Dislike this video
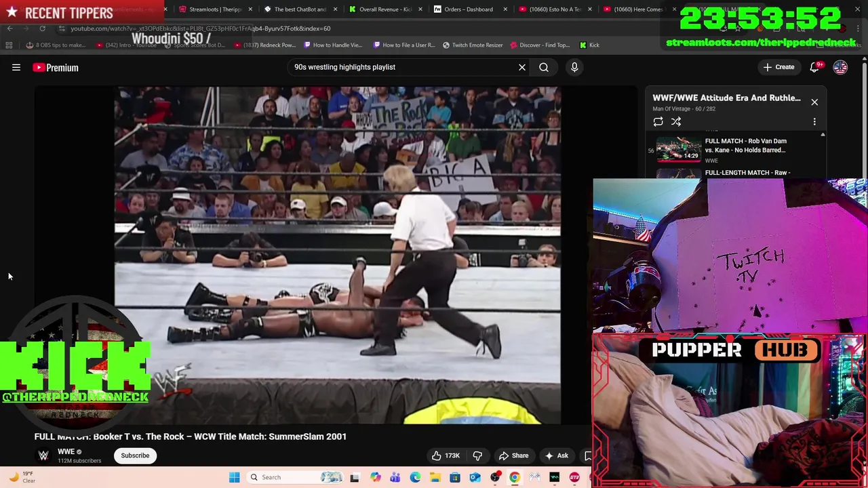Viewport: 868px width, 488px height. coord(477,455)
